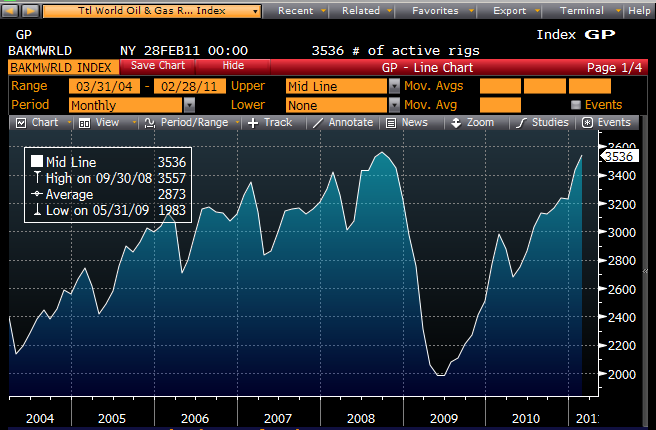This screenshot has width=656, height=430.
Task: Click the 3536 current value axis marker
Action: [x=620, y=156]
